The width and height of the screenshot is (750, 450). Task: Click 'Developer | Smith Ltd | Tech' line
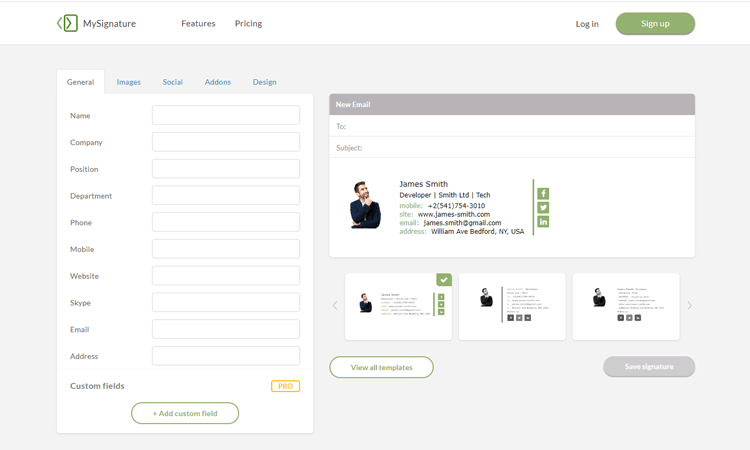[445, 195]
